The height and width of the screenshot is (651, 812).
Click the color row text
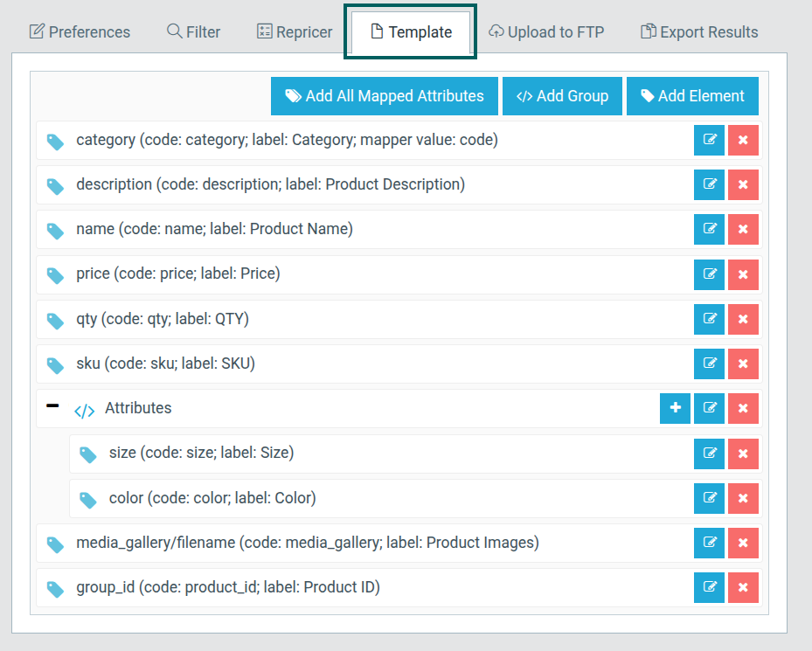click(x=212, y=498)
